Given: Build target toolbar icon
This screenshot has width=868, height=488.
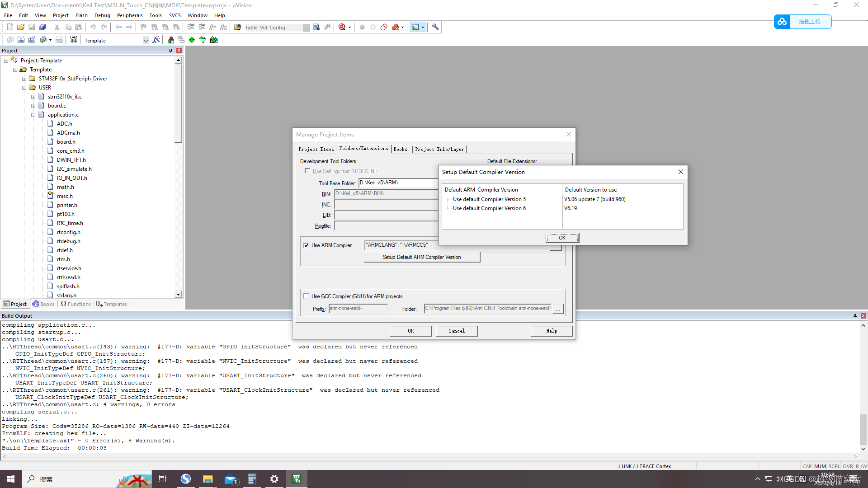Looking at the screenshot, I should coord(21,40).
